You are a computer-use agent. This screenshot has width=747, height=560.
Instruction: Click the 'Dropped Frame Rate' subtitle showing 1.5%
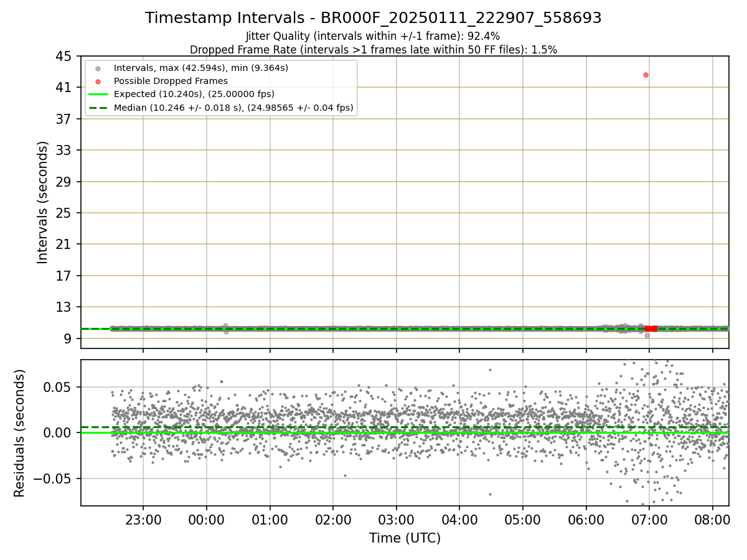pyautogui.click(x=374, y=50)
